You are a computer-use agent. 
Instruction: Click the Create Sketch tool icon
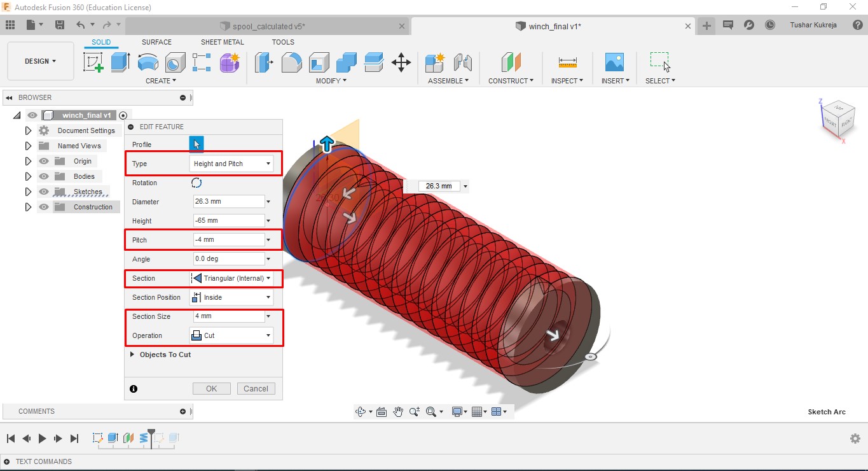[x=93, y=62]
